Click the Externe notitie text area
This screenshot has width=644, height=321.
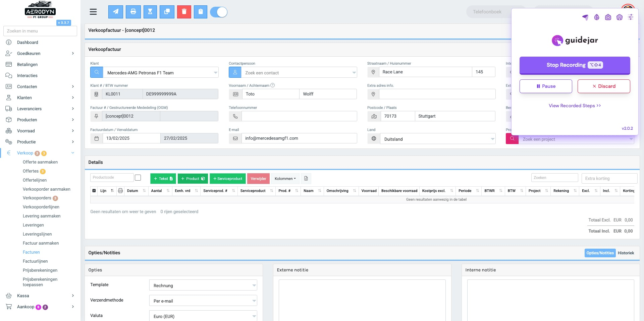tap(362, 300)
